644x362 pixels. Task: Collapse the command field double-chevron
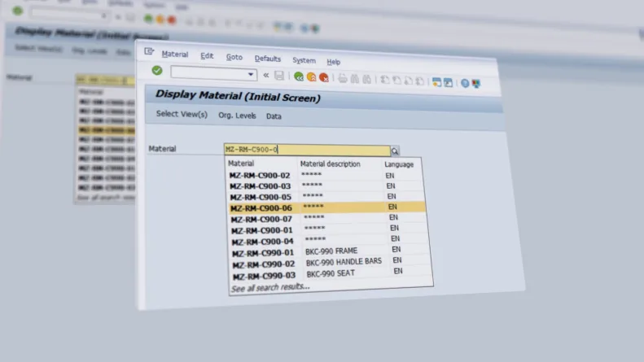click(x=265, y=76)
